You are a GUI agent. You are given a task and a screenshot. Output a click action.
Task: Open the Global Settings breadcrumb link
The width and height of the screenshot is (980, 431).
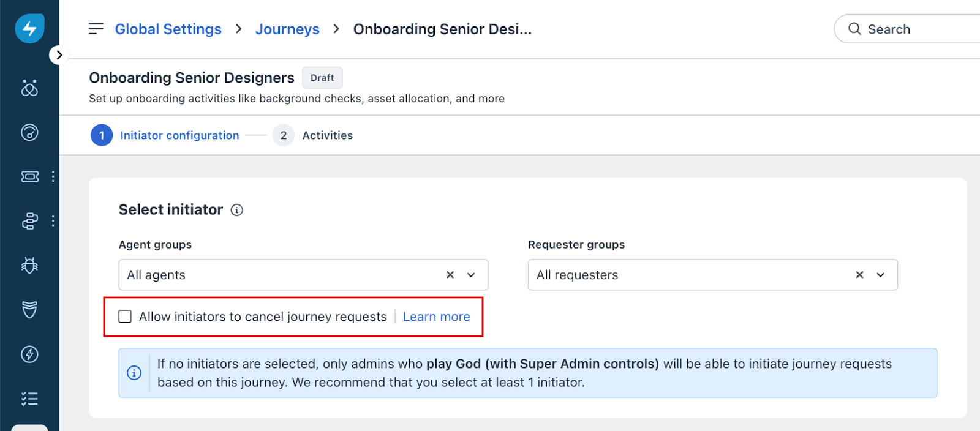point(168,29)
